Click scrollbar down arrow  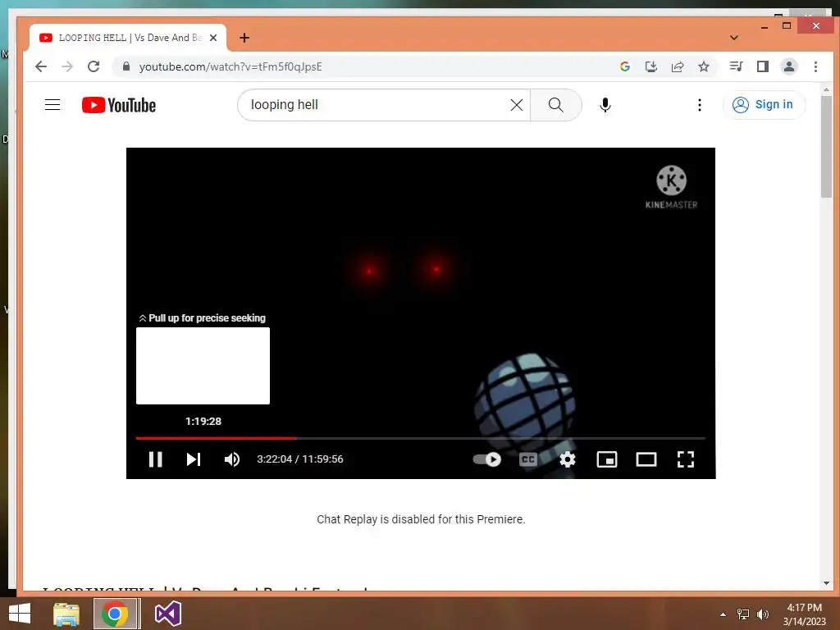pyautogui.click(x=826, y=583)
